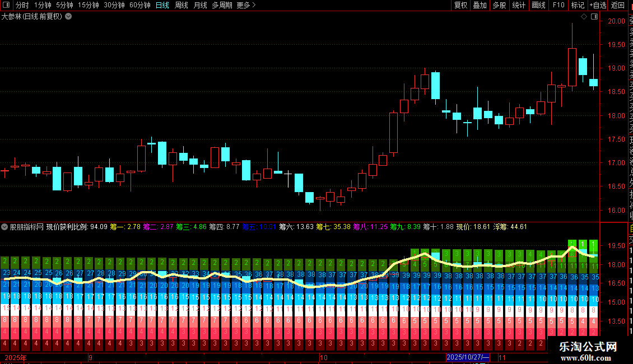Click the 筹七: 35.38 indicator value
The width and height of the screenshot is (633, 364).
333,227
